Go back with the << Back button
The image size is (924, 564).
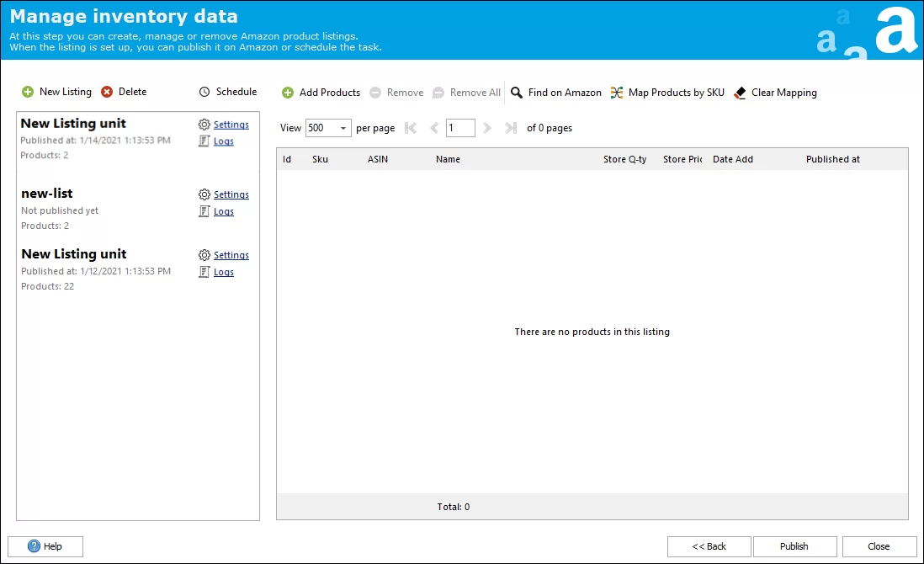(x=709, y=546)
